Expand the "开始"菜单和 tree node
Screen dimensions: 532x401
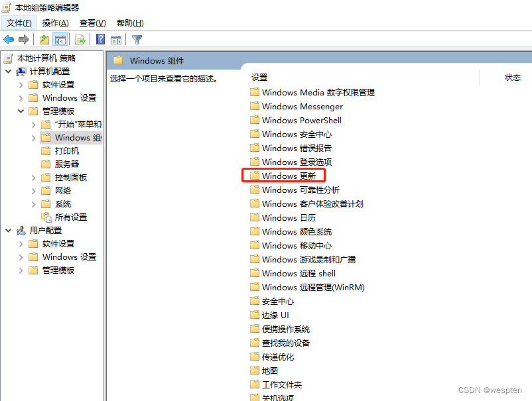pyautogui.click(x=34, y=125)
